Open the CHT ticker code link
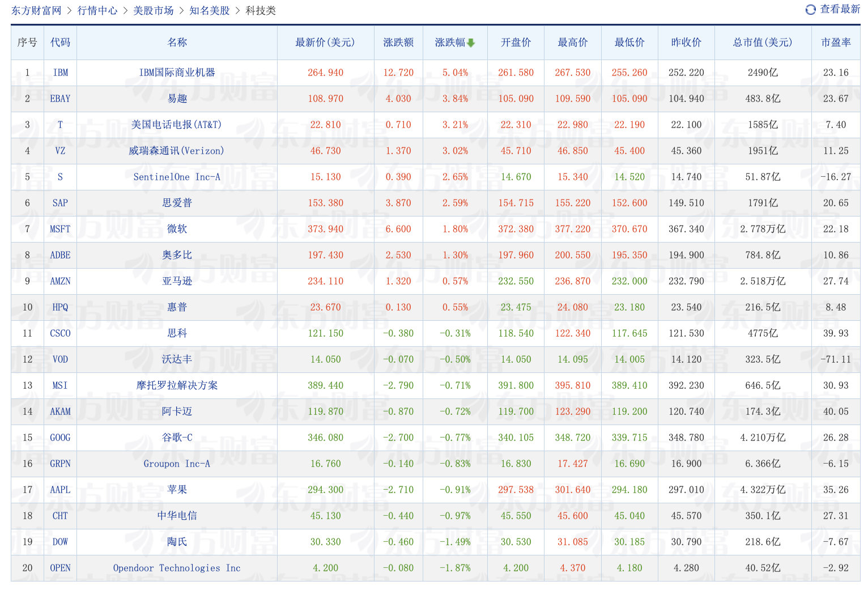Screen dimensions: 868x594 [x=60, y=516]
